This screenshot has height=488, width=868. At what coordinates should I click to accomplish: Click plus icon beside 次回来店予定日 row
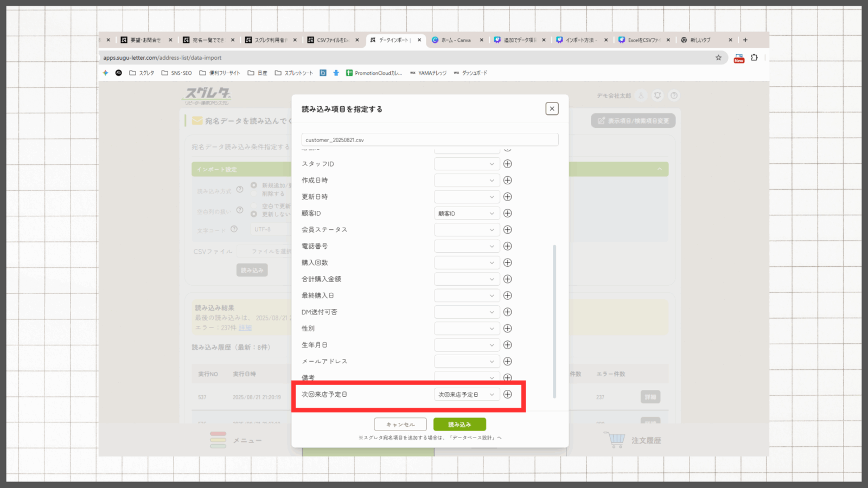[x=507, y=394]
